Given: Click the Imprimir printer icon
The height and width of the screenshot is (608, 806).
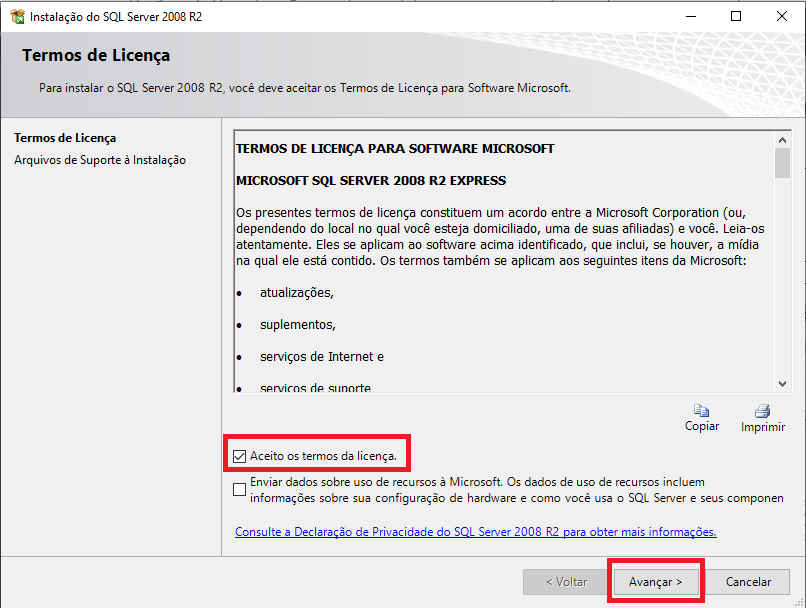Looking at the screenshot, I should tap(762, 411).
